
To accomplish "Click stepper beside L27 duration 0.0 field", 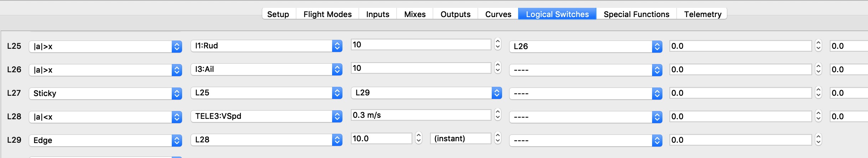I will point(818,93).
